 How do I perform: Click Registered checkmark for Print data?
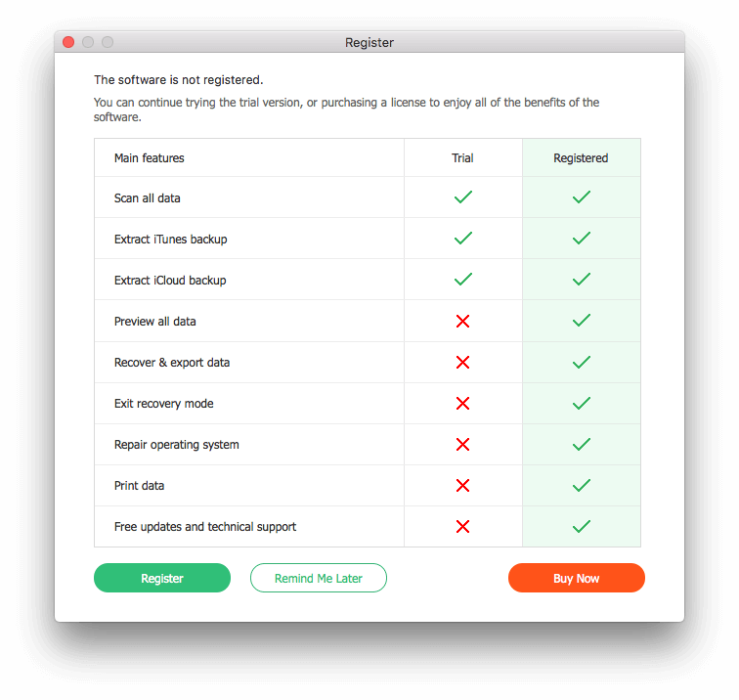point(582,485)
